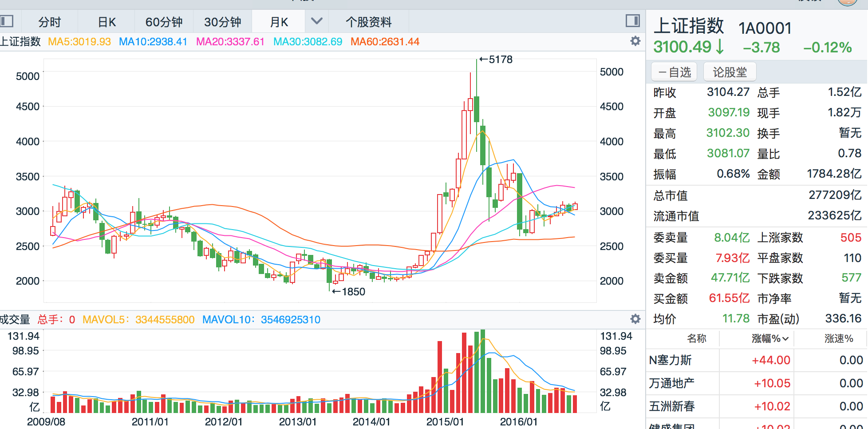Switch to the 日K tab

pos(107,22)
